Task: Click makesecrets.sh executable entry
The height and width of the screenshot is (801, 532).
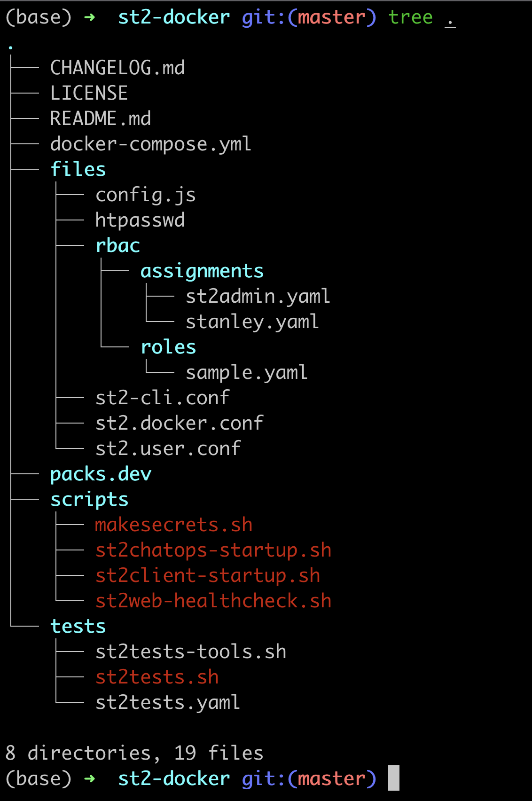Action: pos(174,525)
